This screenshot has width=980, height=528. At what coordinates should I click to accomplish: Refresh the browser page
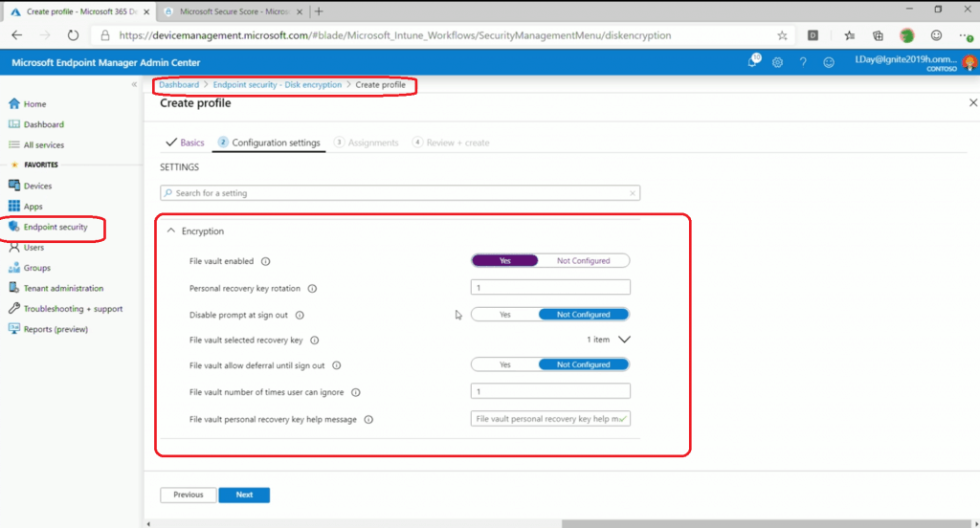click(73, 35)
